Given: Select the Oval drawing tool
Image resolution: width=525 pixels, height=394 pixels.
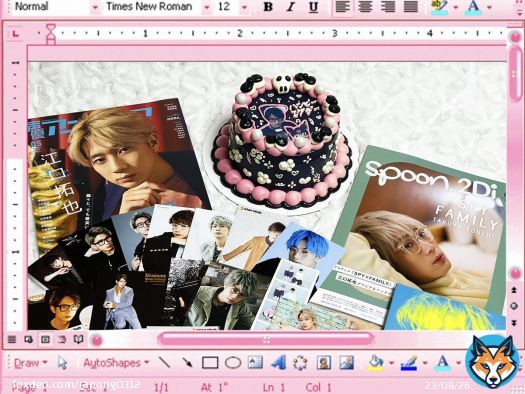Looking at the screenshot, I should tap(233, 363).
